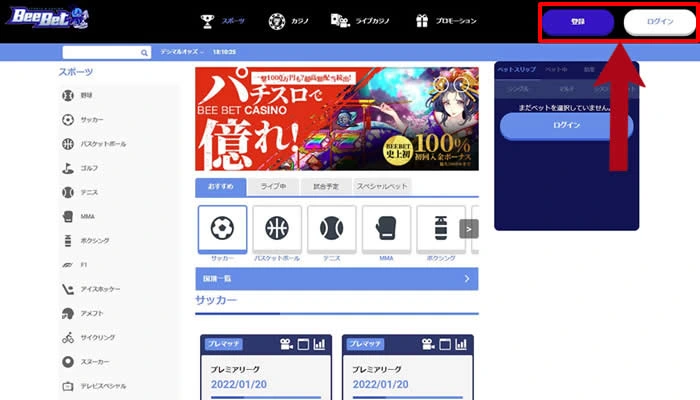700x400 pixels.
Task: Expand the 国選一覧 bar chevron
Action: pos(466,279)
